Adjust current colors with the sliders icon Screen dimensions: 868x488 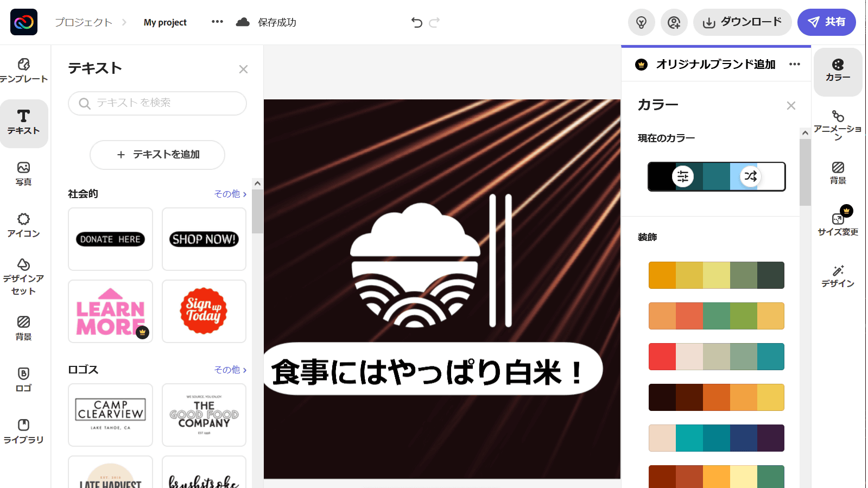[683, 176]
